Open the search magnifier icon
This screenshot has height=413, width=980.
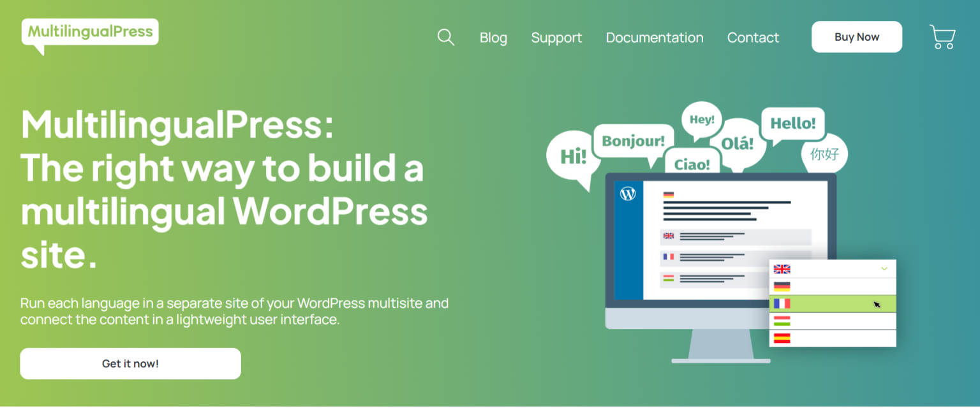446,37
